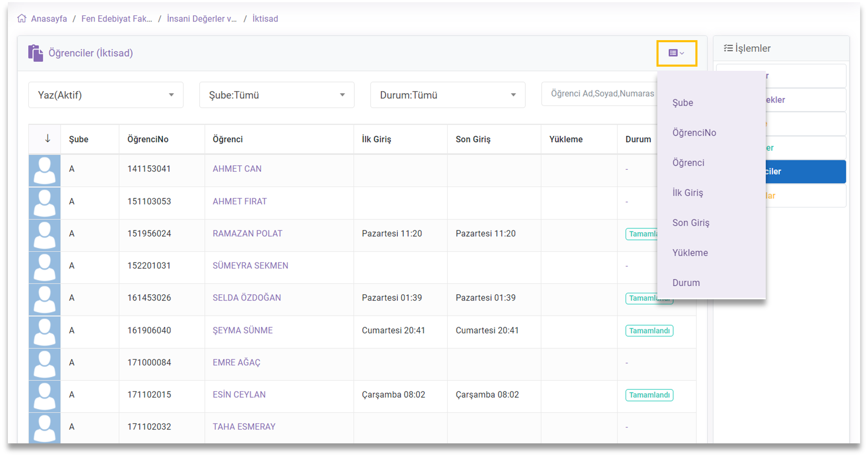Click the Öğrenciler clipboard icon

pyautogui.click(x=36, y=53)
